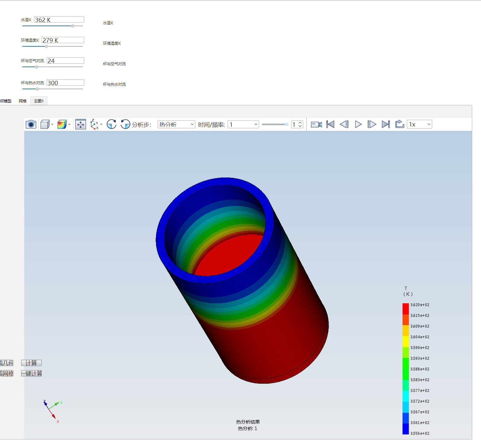The width and height of the screenshot is (481, 448).
Task: Take a snapshot with the camera icon
Action: click(x=31, y=124)
